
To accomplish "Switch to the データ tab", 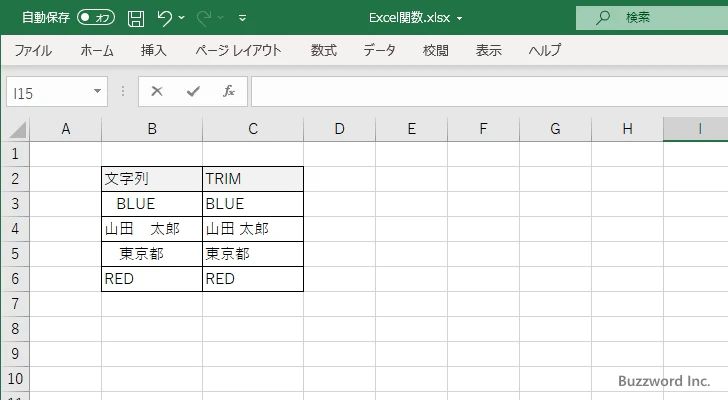I will click(x=379, y=50).
